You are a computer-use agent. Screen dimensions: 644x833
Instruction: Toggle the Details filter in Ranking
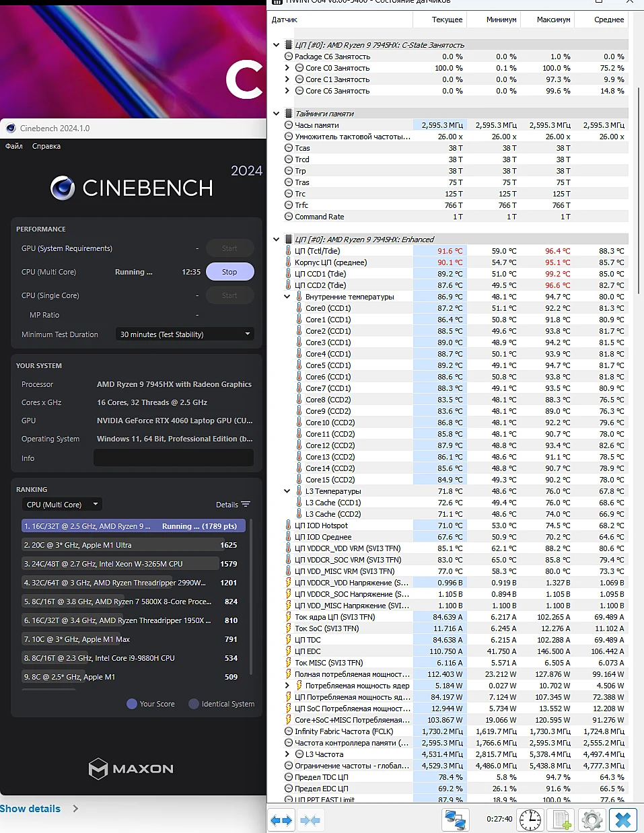pyautogui.click(x=234, y=505)
